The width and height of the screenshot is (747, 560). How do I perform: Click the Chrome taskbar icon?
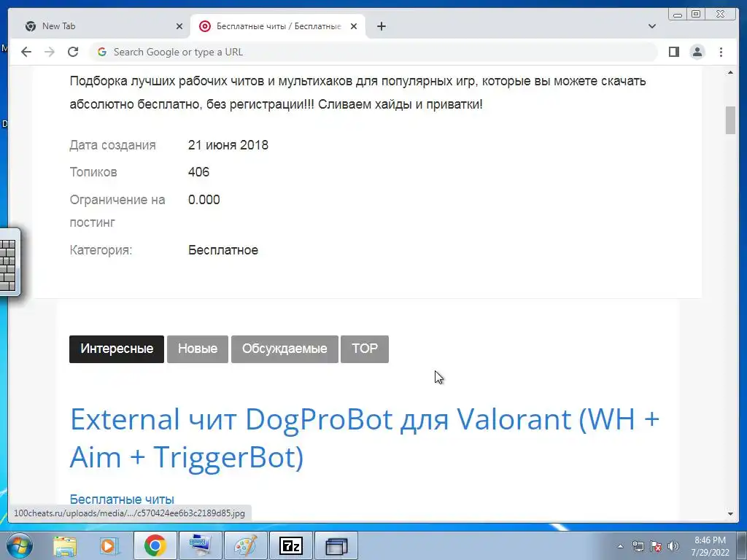click(x=155, y=545)
